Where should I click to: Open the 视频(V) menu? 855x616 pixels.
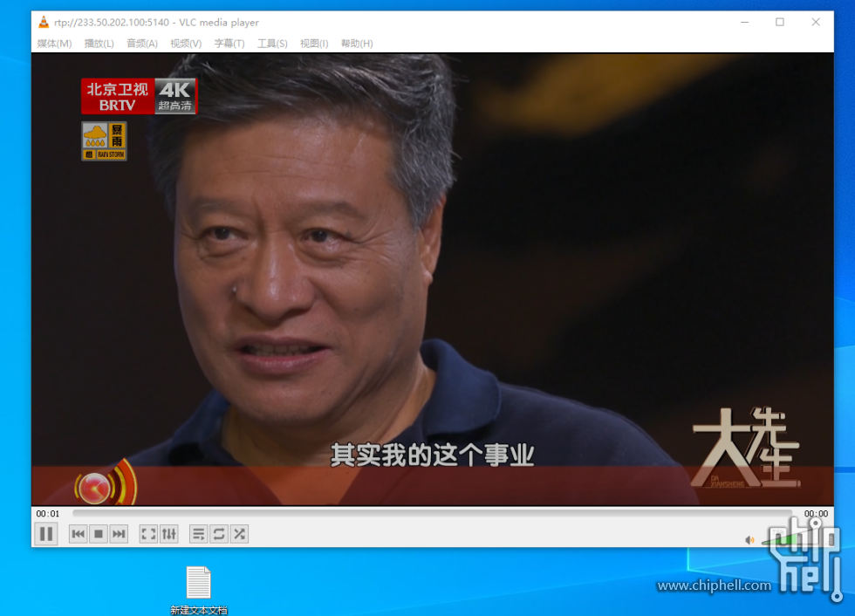coord(185,43)
